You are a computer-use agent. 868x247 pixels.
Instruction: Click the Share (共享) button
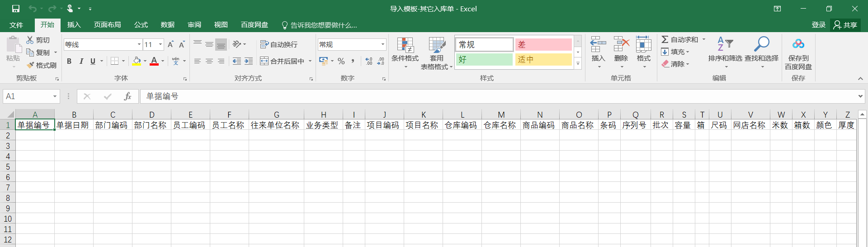[x=845, y=25]
